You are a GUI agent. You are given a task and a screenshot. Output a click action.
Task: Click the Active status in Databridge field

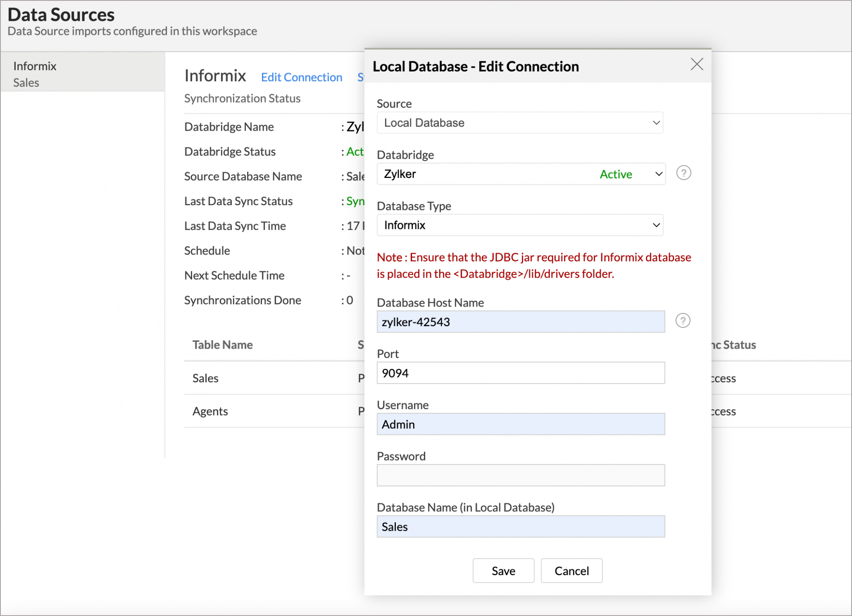tap(616, 175)
